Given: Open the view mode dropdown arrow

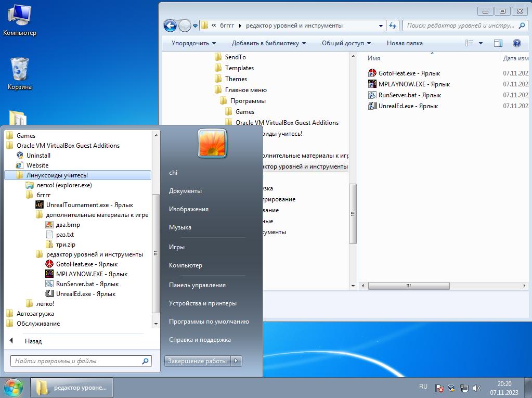Looking at the screenshot, I should (481, 43).
